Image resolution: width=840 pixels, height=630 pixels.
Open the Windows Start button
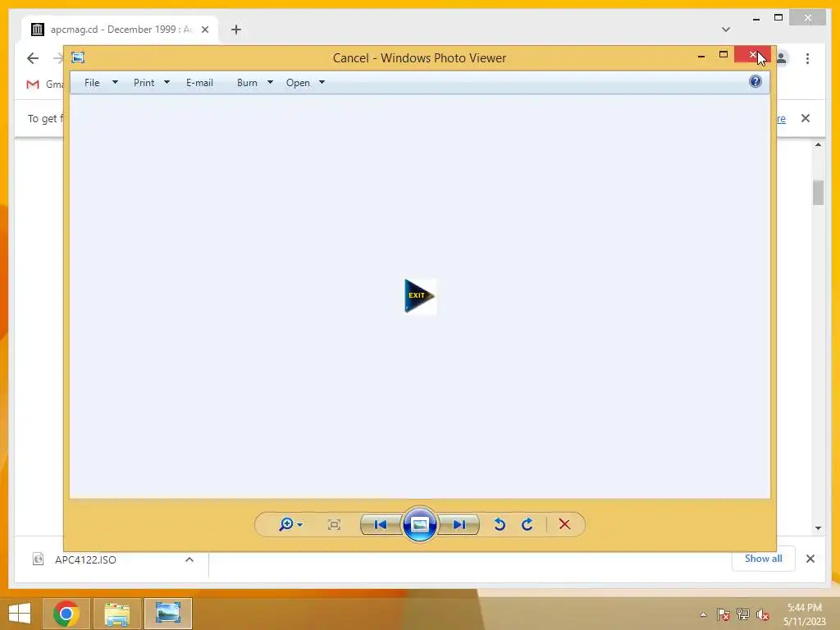[20, 614]
